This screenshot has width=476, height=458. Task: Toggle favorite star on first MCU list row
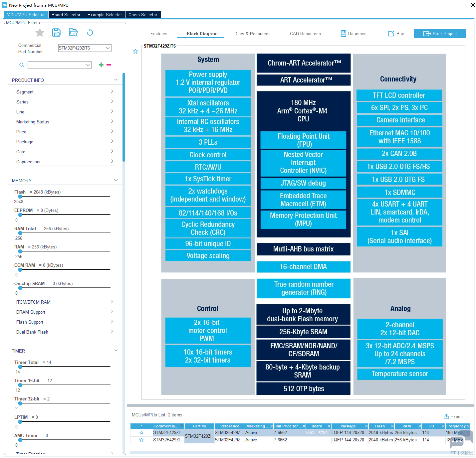pyautogui.click(x=141, y=433)
